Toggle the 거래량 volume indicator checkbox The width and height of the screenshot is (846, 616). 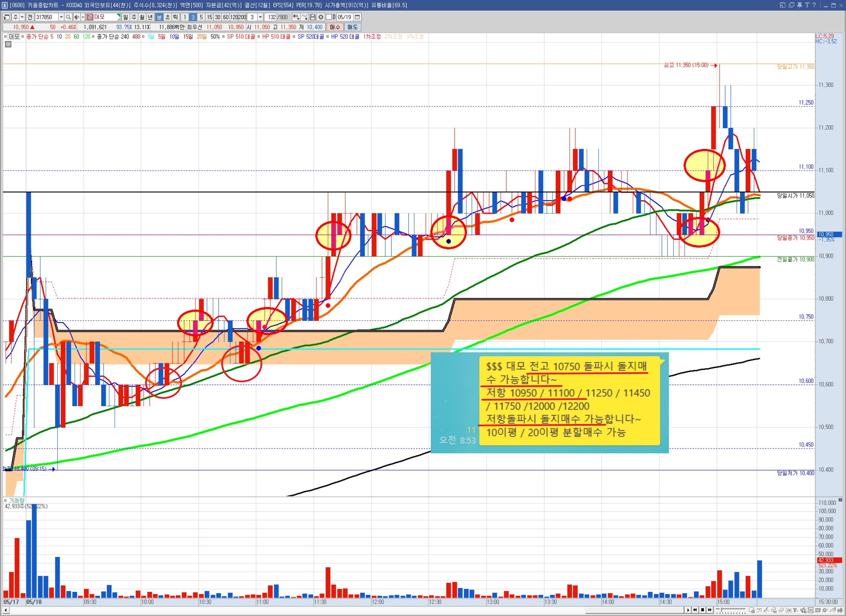click(5, 500)
